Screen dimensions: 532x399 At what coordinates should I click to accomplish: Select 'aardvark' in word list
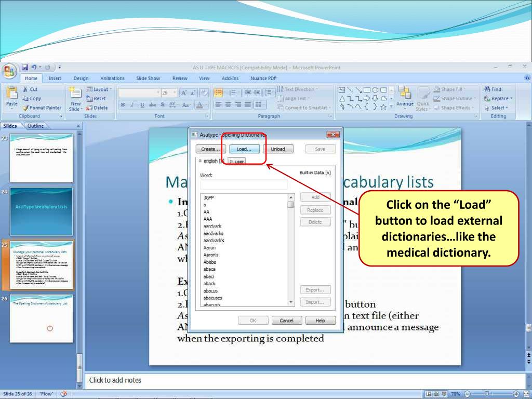click(x=212, y=226)
